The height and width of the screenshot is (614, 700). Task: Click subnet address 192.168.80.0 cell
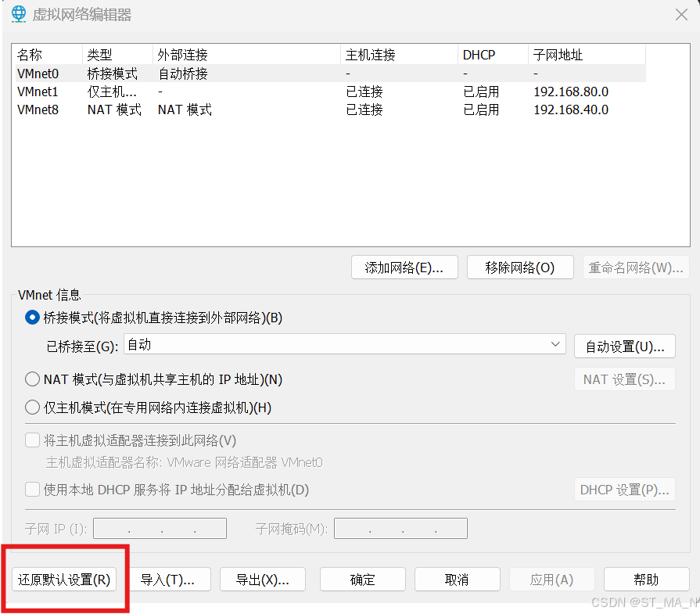(x=571, y=92)
